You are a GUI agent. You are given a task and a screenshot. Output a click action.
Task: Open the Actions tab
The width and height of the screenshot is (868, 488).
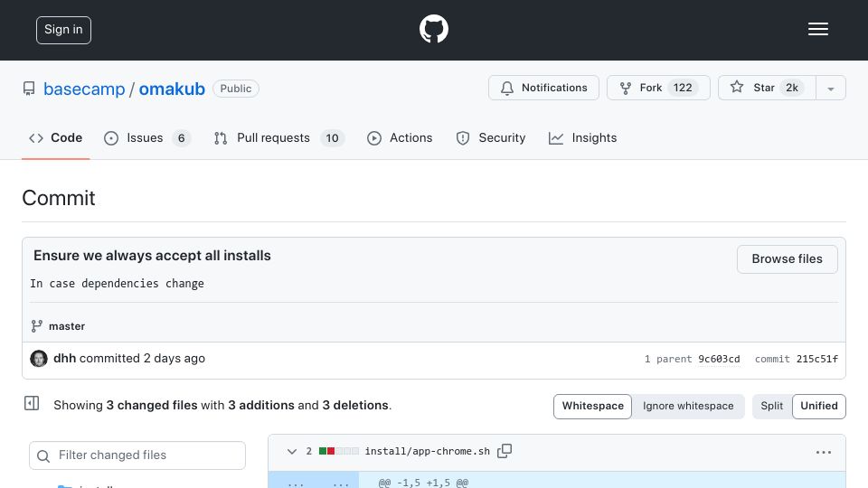point(400,137)
